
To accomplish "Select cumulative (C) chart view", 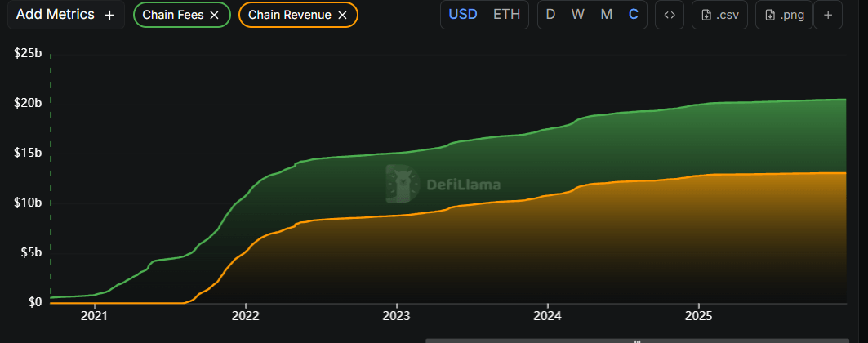I will click(634, 15).
